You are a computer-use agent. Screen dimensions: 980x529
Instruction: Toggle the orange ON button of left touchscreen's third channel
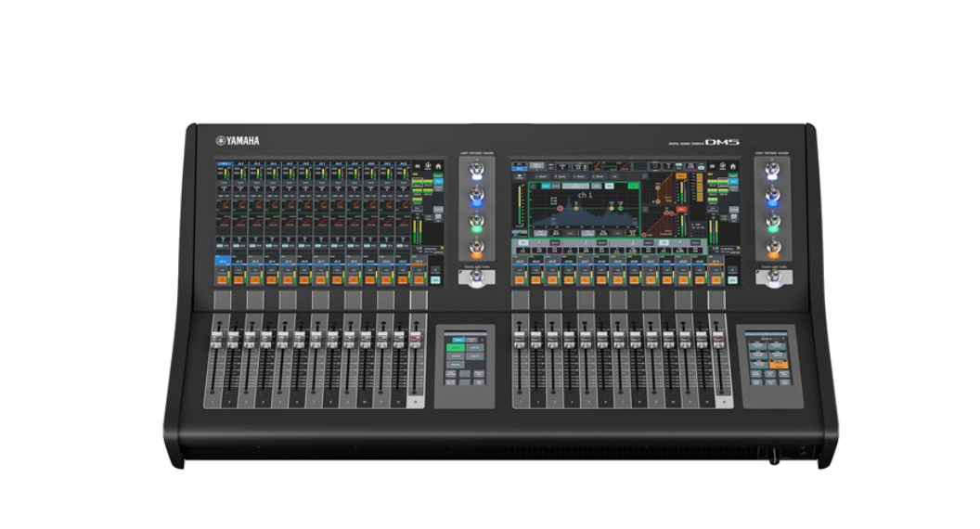coord(255,280)
